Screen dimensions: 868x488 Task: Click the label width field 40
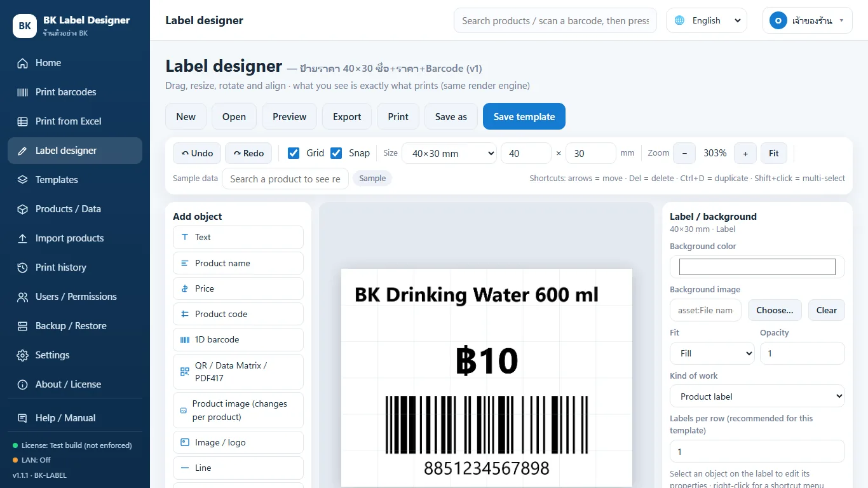tap(526, 153)
